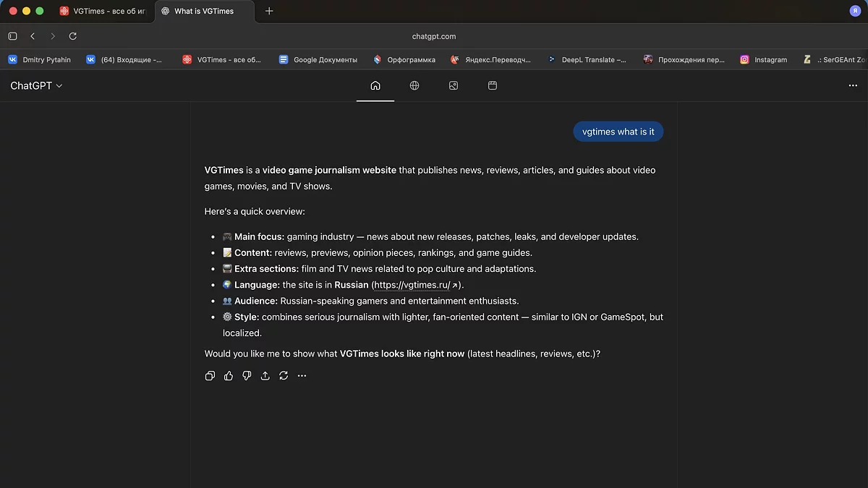The width and height of the screenshot is (868, 488).
Task: Open the image icon in top navigation
Action: 454,86
